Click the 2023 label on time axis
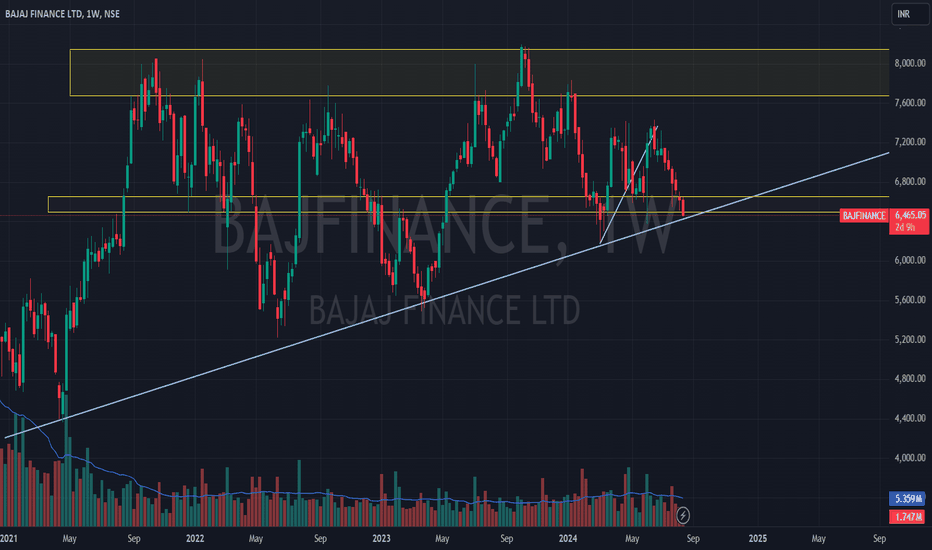The height and width of the screenshot is (550, 932). point(381,539)
